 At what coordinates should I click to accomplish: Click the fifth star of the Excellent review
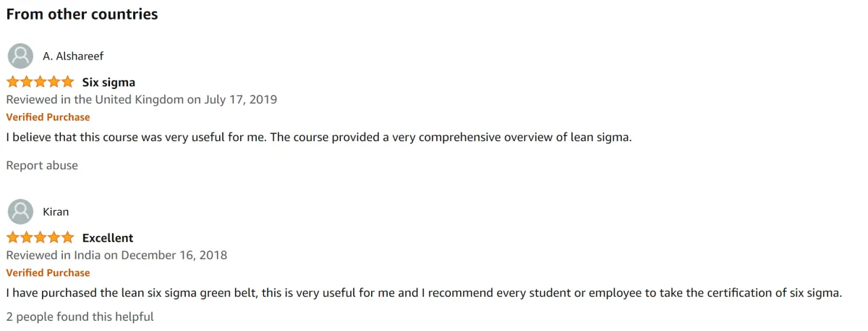coord(67,238)
